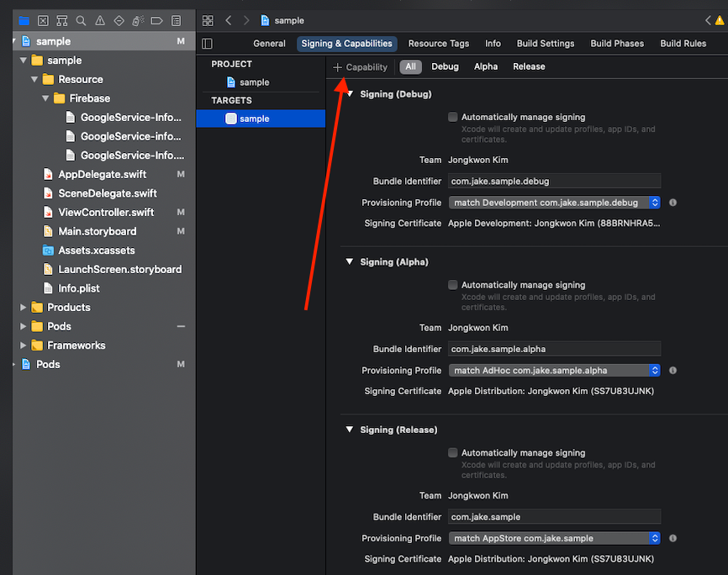Open the Source Control navigator icon

point(43,21)
